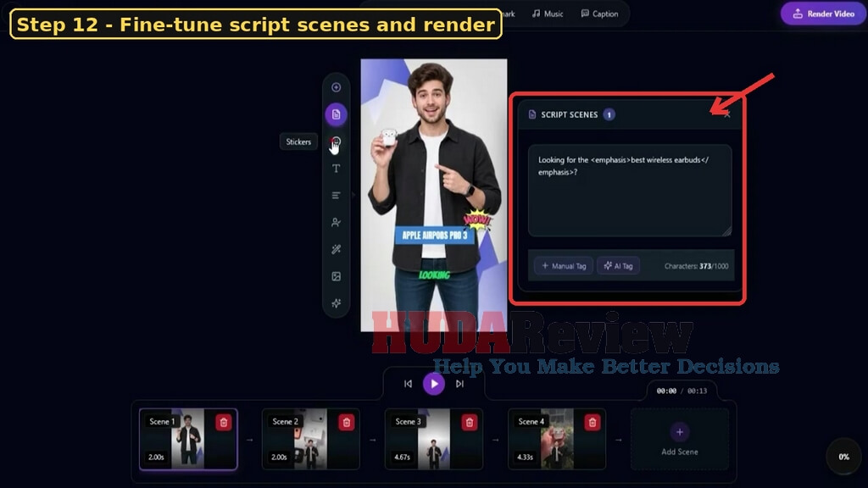The image size is (868, 488).
Task: Click the 00:00 / 00:13 time display
Action: (x=682, y=391)
